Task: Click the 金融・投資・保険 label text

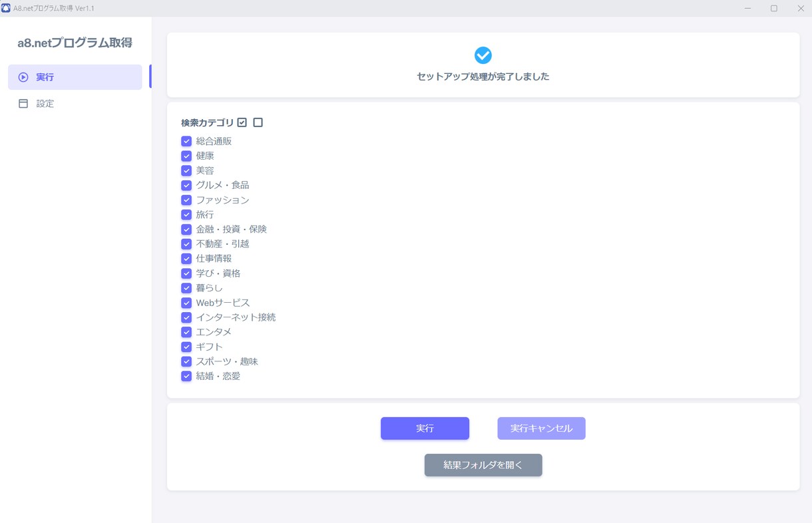Action: [231, 229]
